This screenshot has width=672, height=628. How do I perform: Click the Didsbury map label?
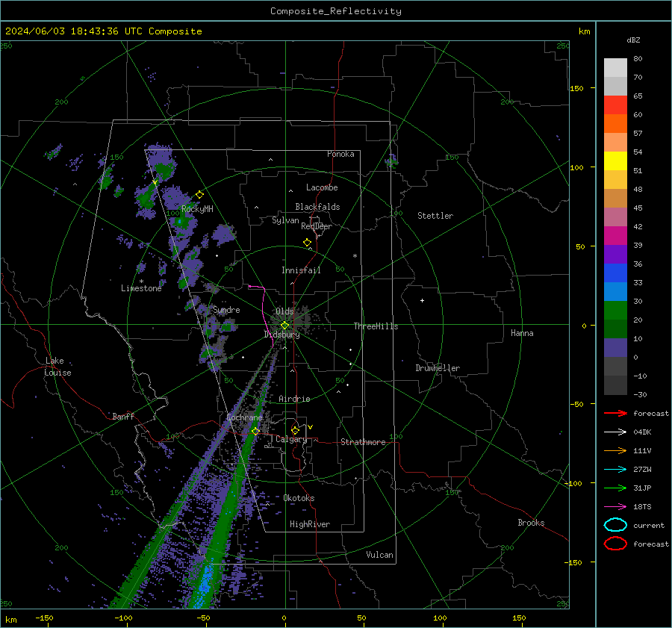tap(281, 335)
